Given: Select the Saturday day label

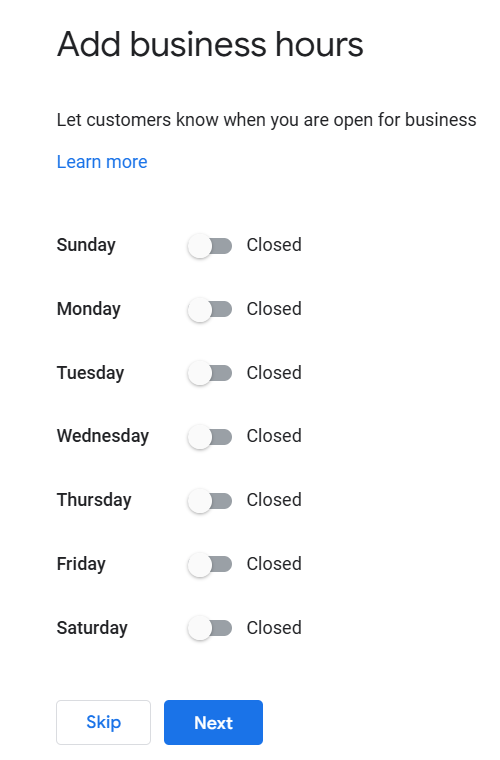Looking at the screenshot, I should tap(92, 628).
